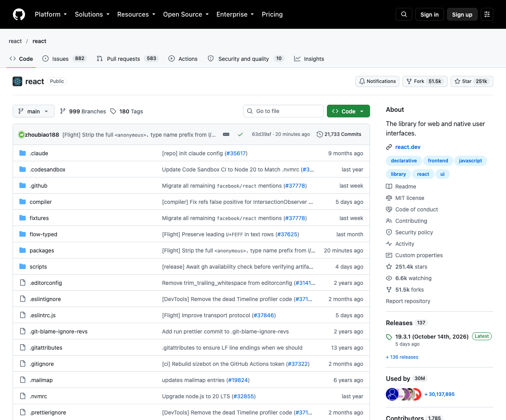Open the .editorconfig file
Image resolution: width=506 pixels, height=420 pixels.
(46, 283)
